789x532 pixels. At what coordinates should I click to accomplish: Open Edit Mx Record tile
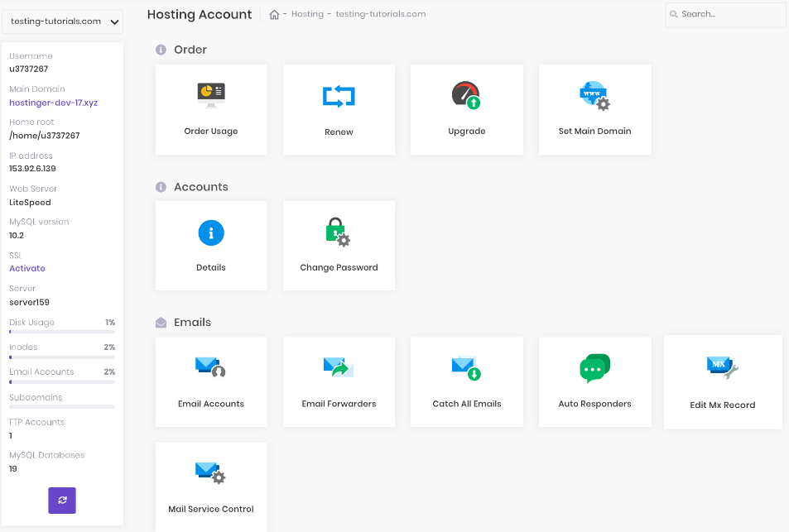[x=722, y=382]
